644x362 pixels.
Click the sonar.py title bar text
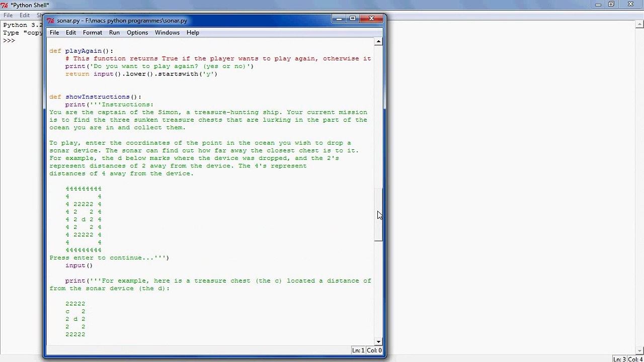[122, 21]
